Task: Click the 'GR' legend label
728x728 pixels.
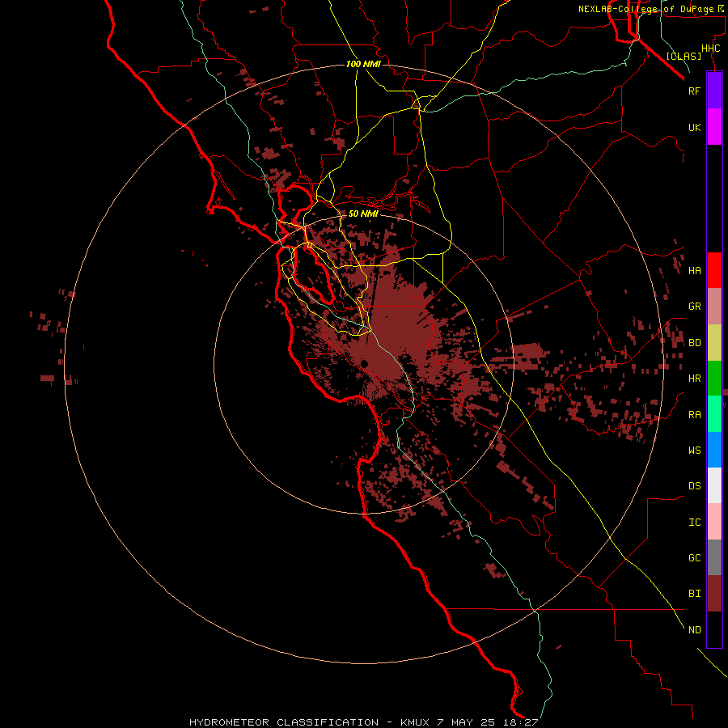Action: tap(694, 307)
